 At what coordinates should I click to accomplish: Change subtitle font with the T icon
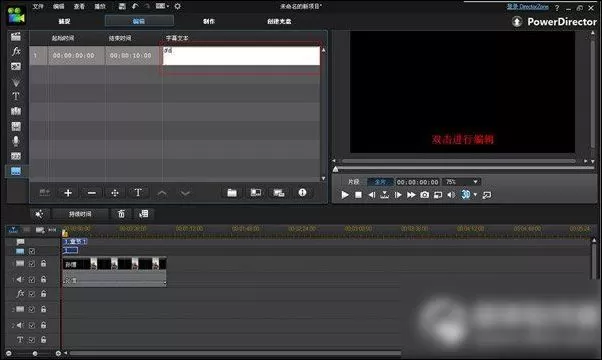point(138,193)
